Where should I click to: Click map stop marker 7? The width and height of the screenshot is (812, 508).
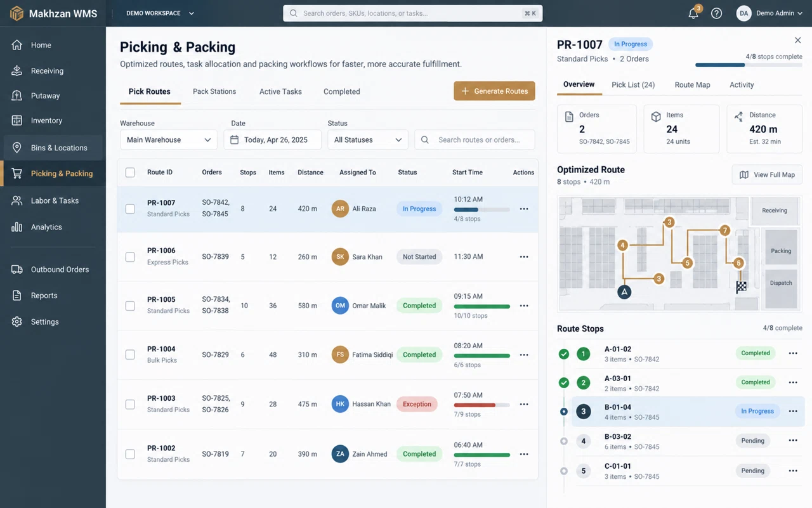pos(725,231)
